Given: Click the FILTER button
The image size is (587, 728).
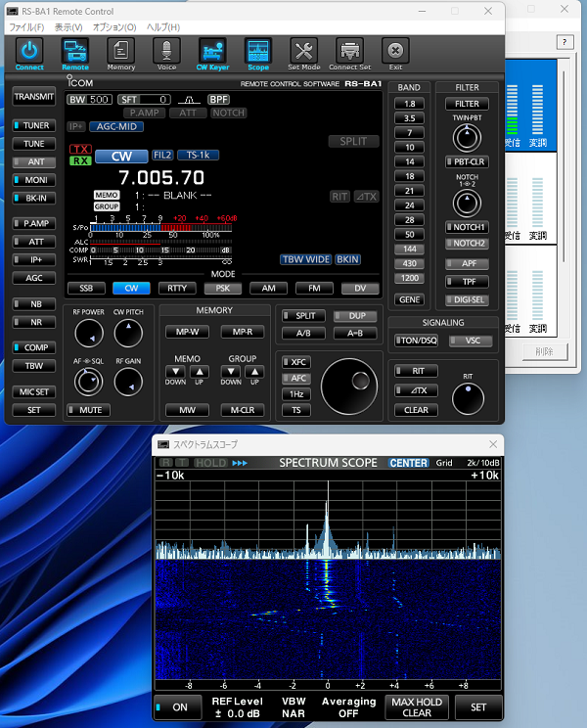Looking at the screenshot, I should pos(467,104).
